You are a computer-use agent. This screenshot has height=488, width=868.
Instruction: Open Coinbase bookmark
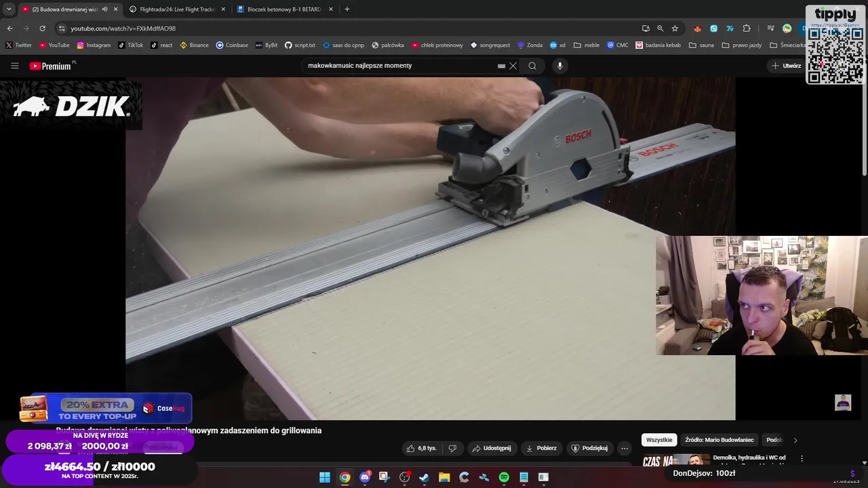point(232,45)
